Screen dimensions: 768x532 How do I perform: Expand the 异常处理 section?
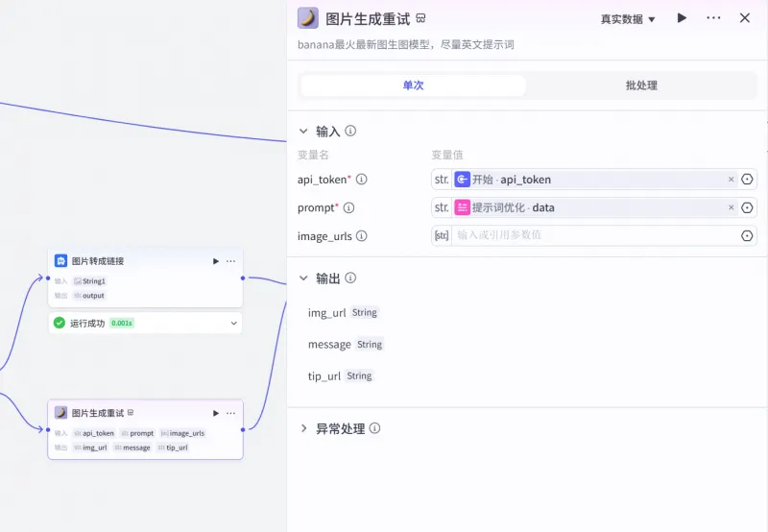(303, 428)
